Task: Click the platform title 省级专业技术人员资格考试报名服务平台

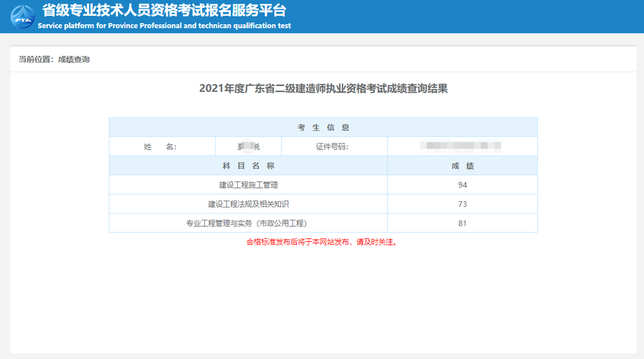Action: [x=165, y=10]
